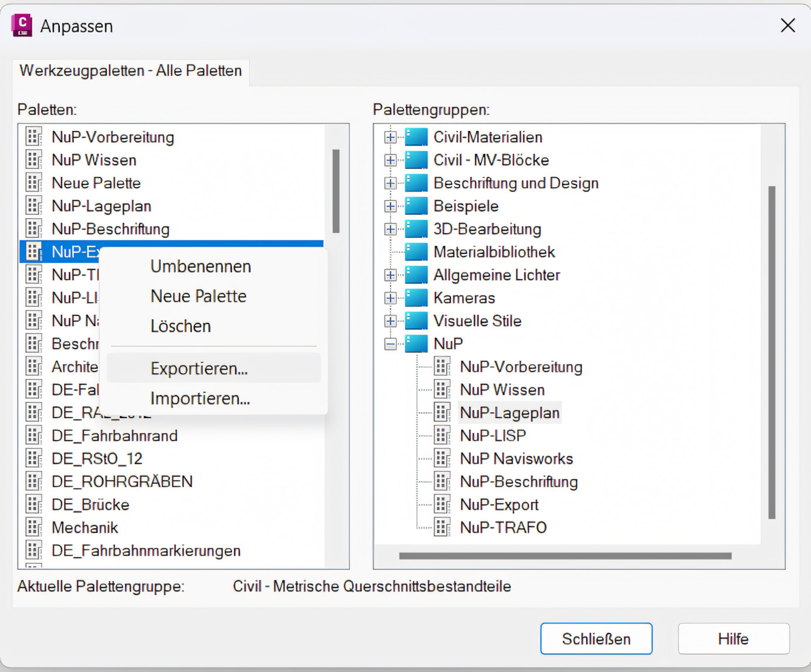Expand the 3D-Bearbeitung group
This screenshot has width=811, height=672.
pos(390,229)
